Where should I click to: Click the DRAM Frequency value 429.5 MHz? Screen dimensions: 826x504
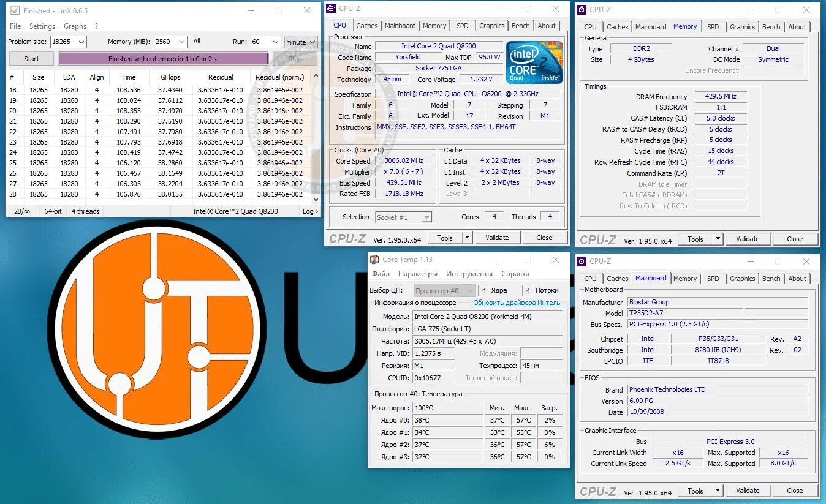(721, 97)
